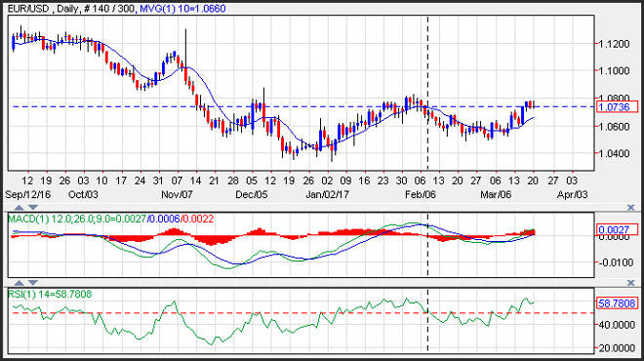Close the RSI indicator panel
Screen dimensions: 644x361
631,283
